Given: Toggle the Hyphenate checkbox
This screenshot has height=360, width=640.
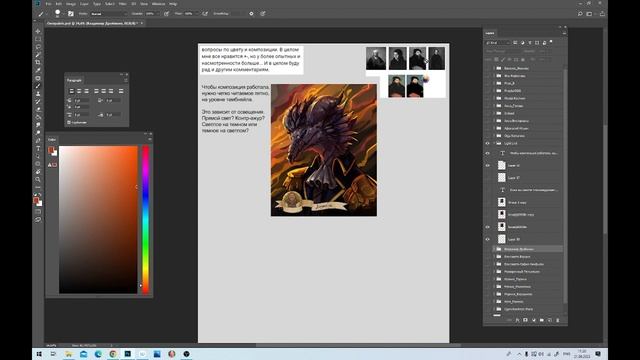Looking at the screenshot, I should pos(69,122).
